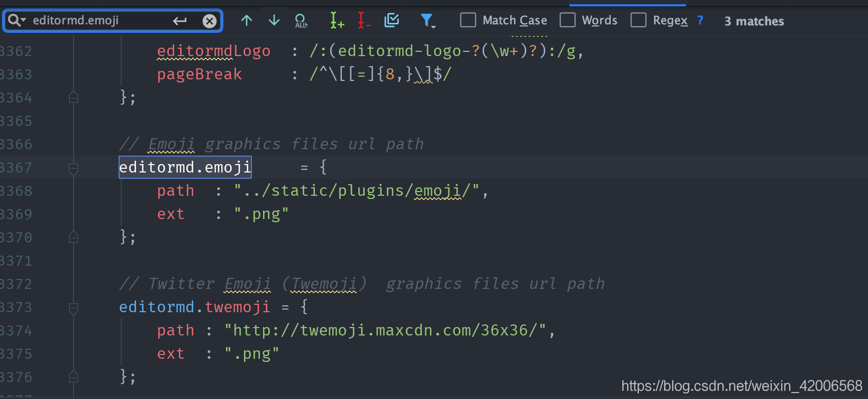Enable Match Case checkbox
The image size is (868, 399).
click(x=468, y=20)
